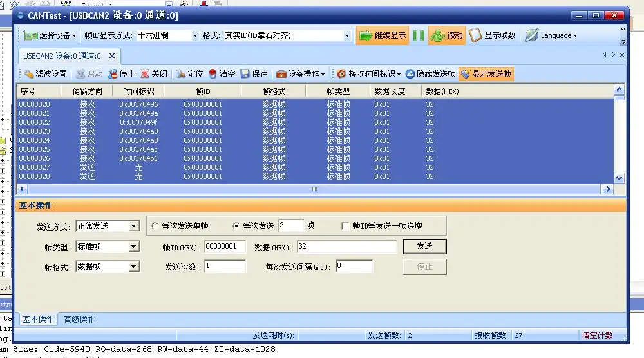Select the 每次发送 multiple frames radio button

[x=236, y=226]
